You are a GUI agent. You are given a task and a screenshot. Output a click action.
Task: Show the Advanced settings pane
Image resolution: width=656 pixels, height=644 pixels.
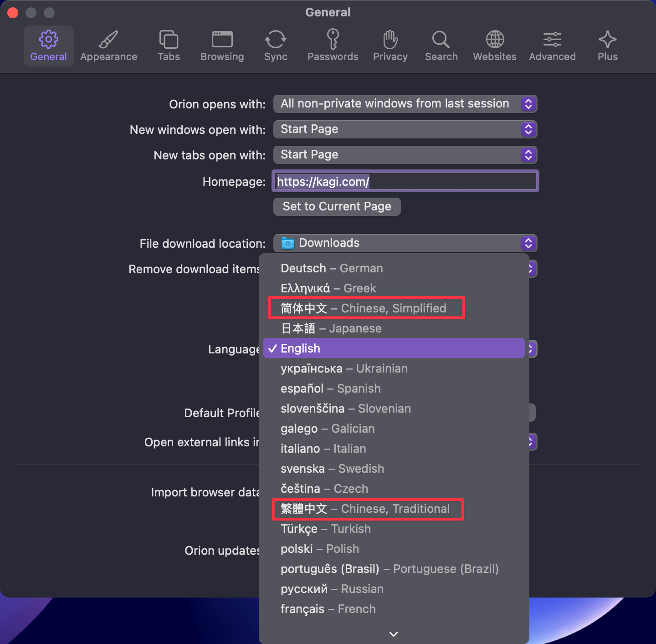(552, 46)
